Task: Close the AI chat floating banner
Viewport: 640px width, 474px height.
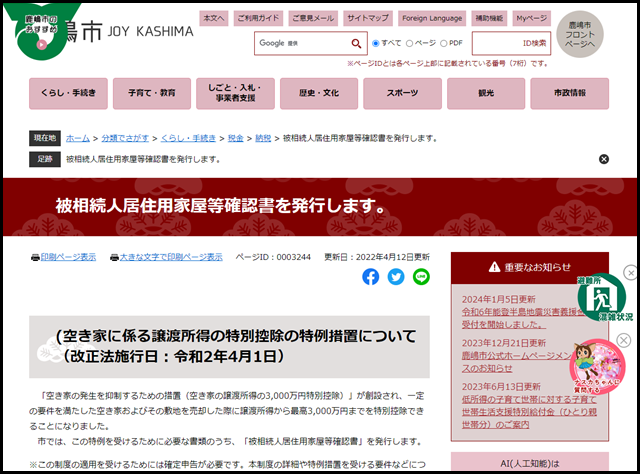Action: pos(624,340)
